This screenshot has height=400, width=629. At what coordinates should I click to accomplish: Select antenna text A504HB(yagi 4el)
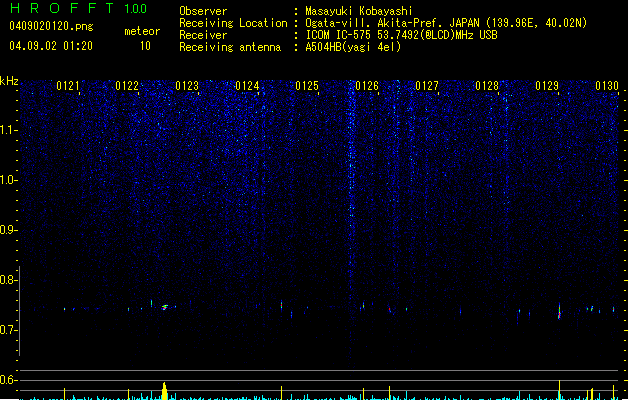point(353,47)
